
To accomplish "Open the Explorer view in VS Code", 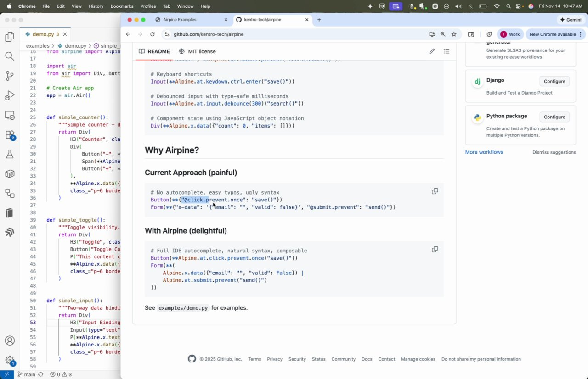I will click(10, 37).
